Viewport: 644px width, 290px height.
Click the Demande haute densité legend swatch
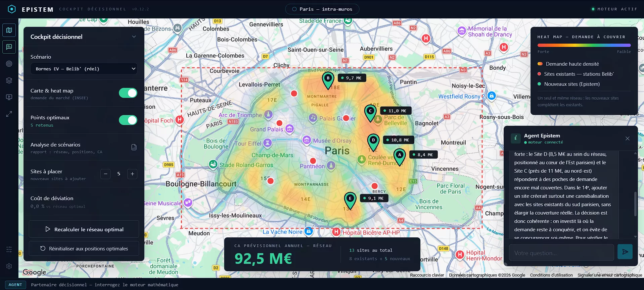[x=540, y=64]
